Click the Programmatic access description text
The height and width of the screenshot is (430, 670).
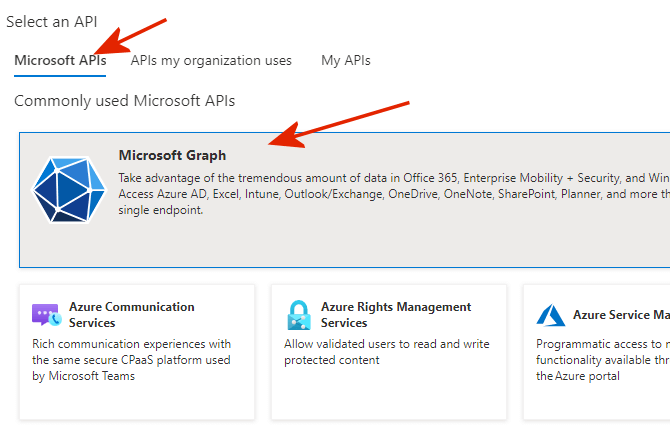click(x=603, y=360)
